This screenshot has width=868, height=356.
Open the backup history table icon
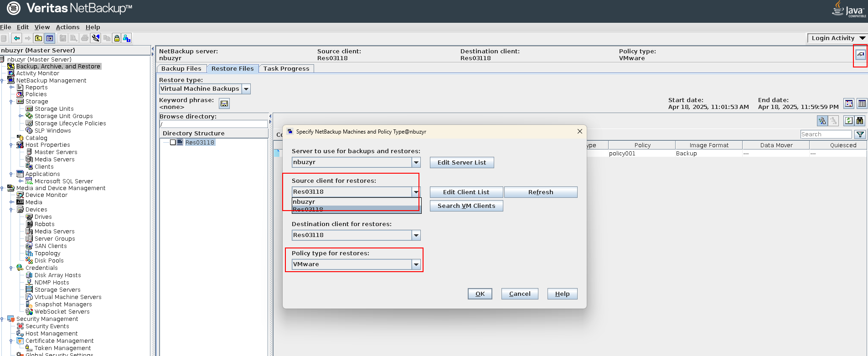[x=862, y=103]
